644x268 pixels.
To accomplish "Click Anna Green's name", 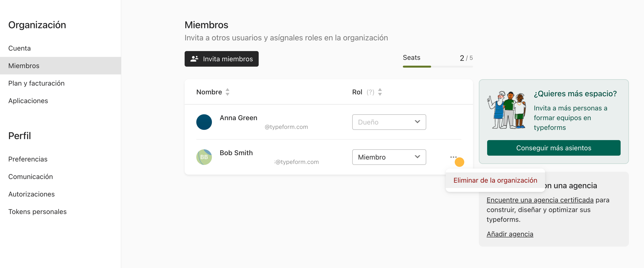I will pos(238,118).
